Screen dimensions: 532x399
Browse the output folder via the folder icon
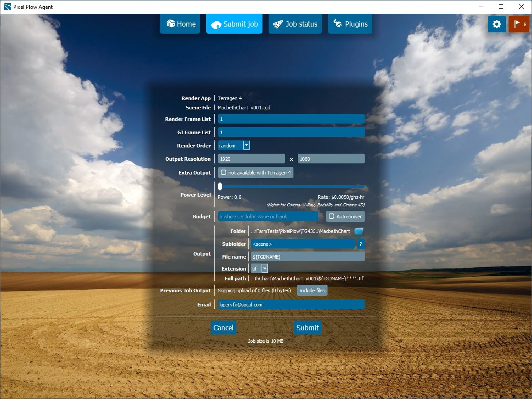click(x=359, y=231)
